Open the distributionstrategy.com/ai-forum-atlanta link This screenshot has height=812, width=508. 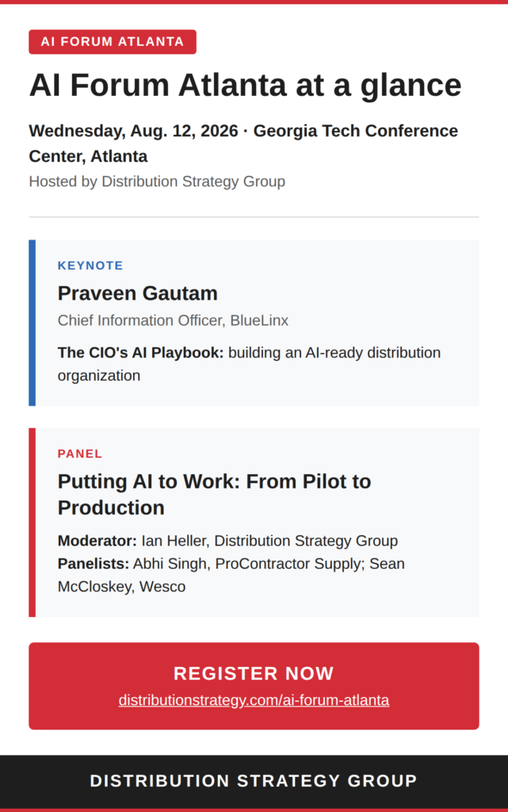[x=254, y=700]
